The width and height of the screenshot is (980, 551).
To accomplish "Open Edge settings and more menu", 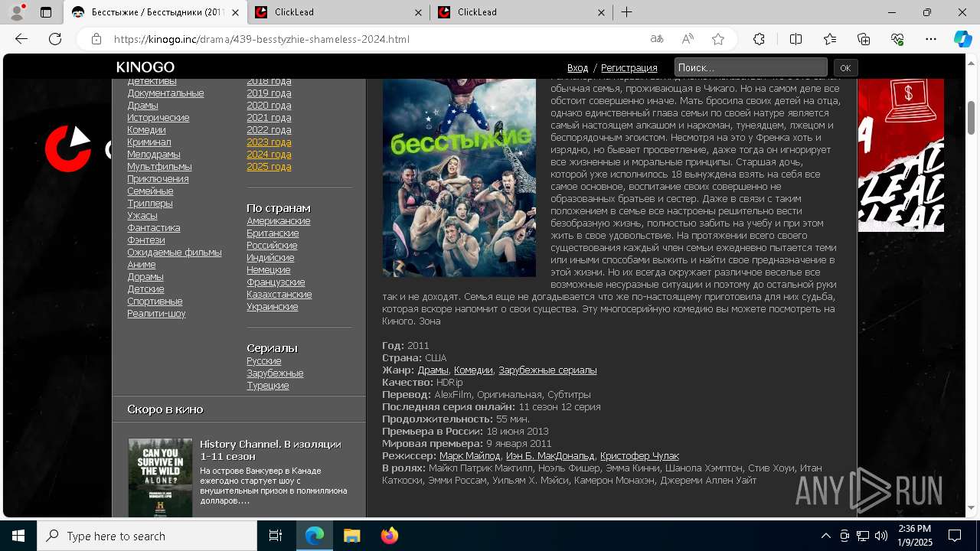I will pyautogui.click(x=931, y=39).
